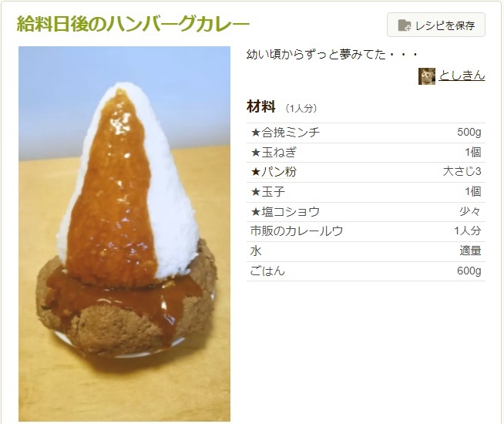This screenshot has height=424, width=504.
Task: Click the folder icon in save recipe button
Action: click(405, 25)
